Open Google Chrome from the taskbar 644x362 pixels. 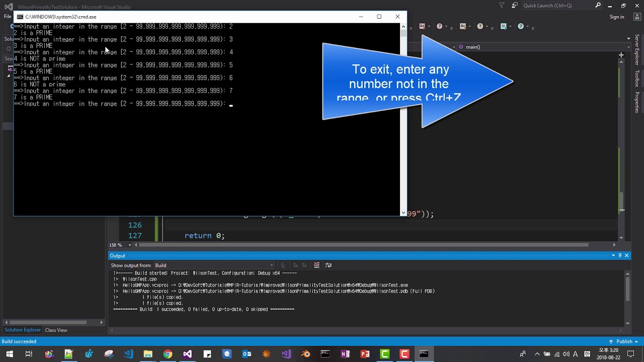tap(168, 354)
